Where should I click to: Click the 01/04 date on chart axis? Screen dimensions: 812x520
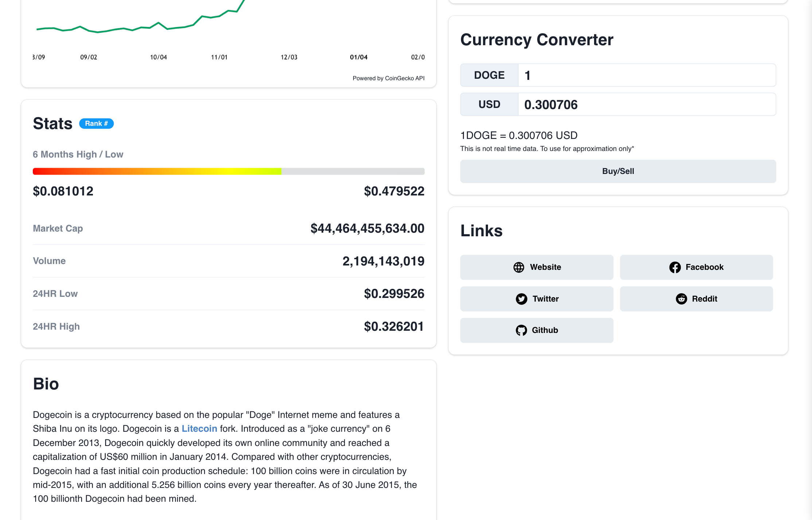(x=358, y=57)
